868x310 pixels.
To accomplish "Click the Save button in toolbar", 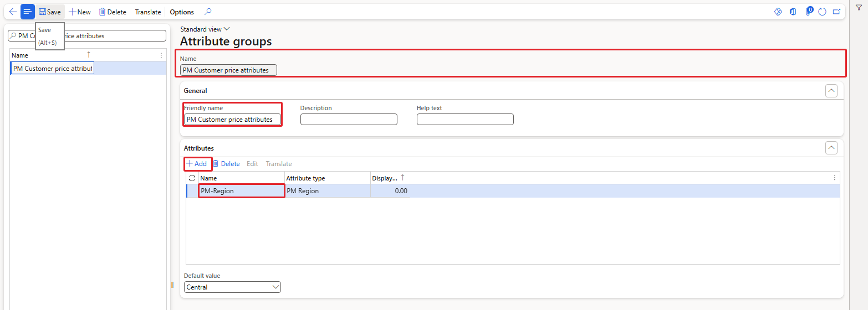I will tap(50, 12).
